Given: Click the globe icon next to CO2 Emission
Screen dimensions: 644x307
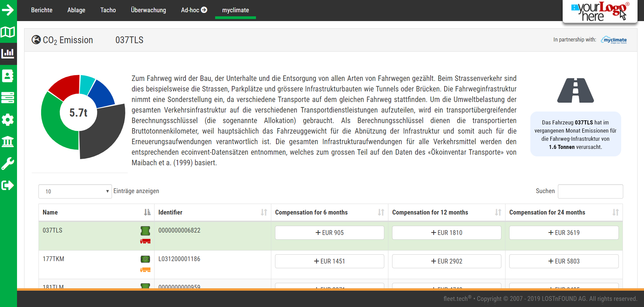Looking at the screenshot, I should 36,40.
